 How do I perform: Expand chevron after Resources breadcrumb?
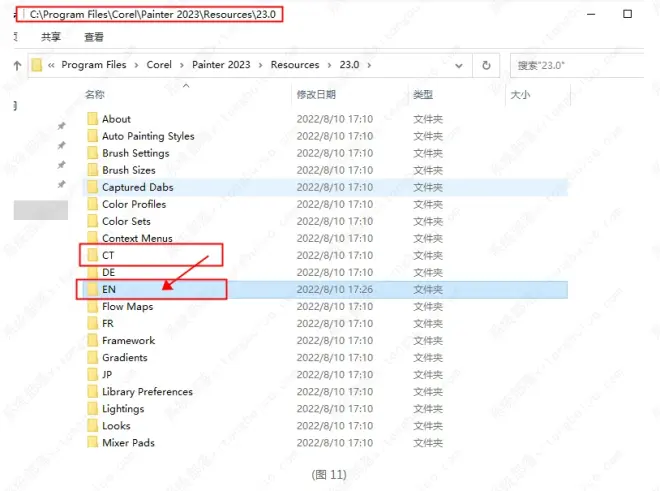tap(329, 65)
